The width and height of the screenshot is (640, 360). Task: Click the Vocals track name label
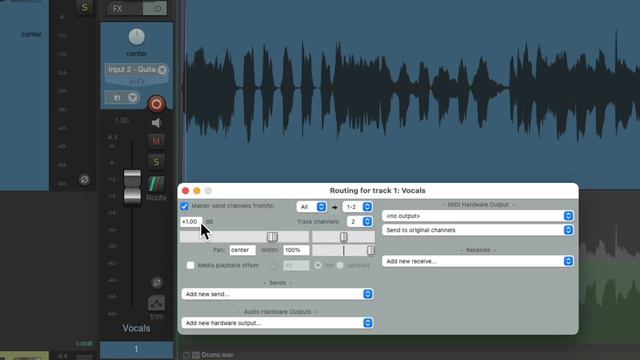point(136,328)
